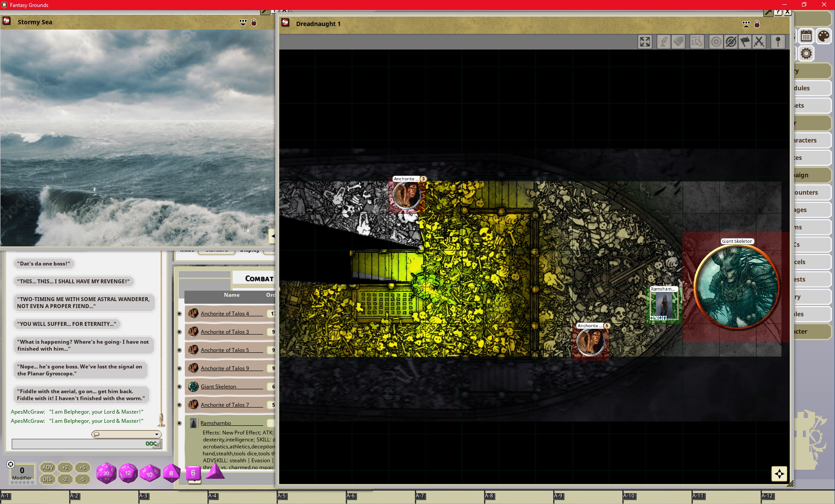
Task: Open the color palette icon in sidebar
Action: coord(823,36)
